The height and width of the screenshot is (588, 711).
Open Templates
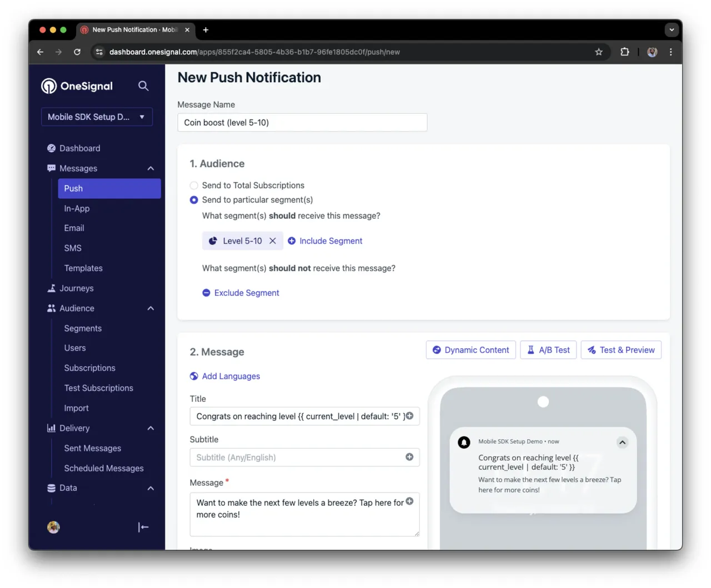coord(83,268)
